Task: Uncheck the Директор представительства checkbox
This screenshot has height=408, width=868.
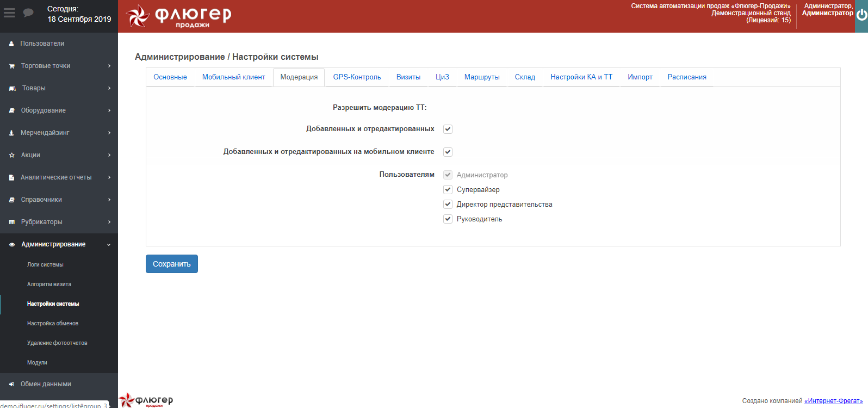Action: pyautogui.click(x=448, y=204)
